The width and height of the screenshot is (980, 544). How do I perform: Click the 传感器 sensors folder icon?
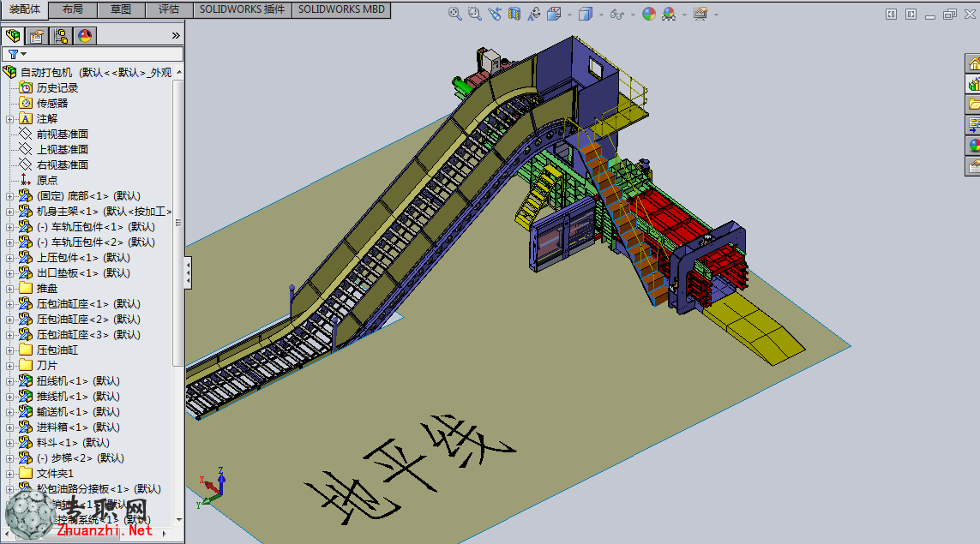coord(26,103)
